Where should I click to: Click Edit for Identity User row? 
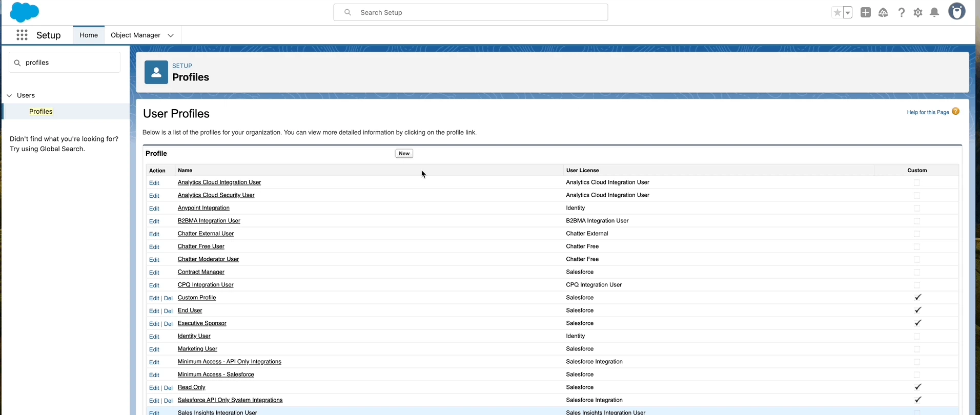click(x=154, y=337)
